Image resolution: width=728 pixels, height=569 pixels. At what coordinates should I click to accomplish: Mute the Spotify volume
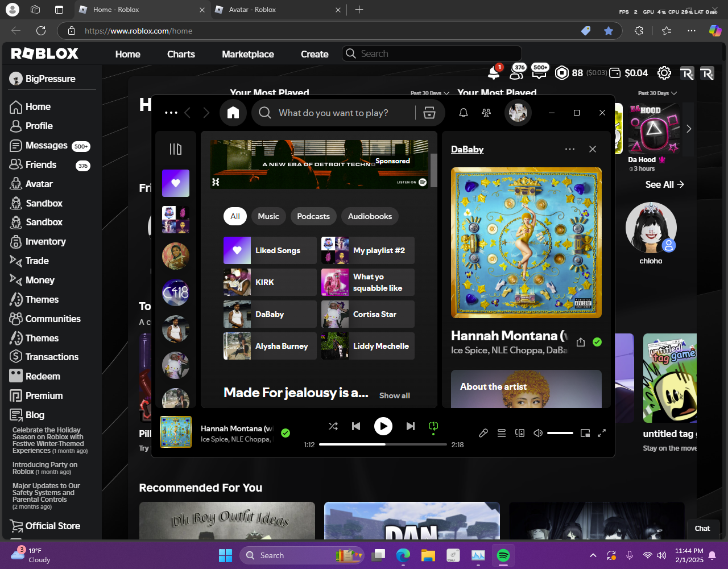tap(538, 433)
